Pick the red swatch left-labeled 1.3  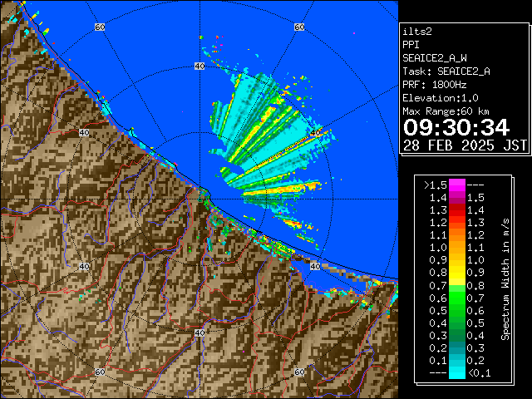point(457,210)
